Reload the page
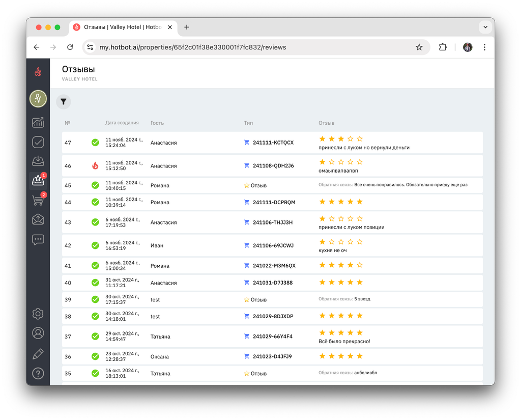The image size is (521, 420). tap(70, 47)
